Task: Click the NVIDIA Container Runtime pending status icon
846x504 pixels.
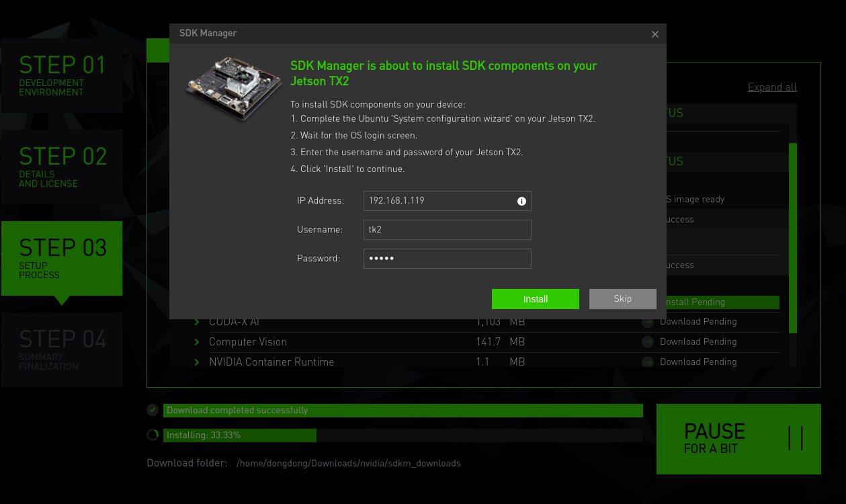Action: pos(648,362)
